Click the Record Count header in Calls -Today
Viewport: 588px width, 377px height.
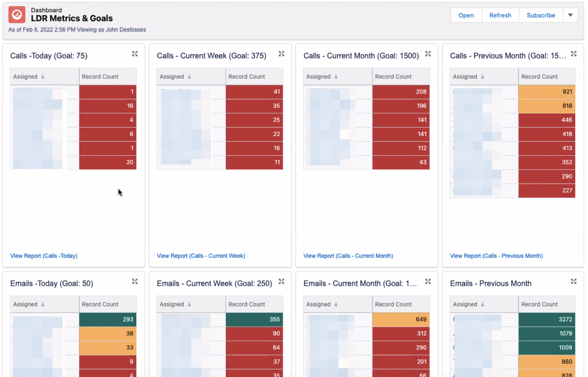point(100,76)
